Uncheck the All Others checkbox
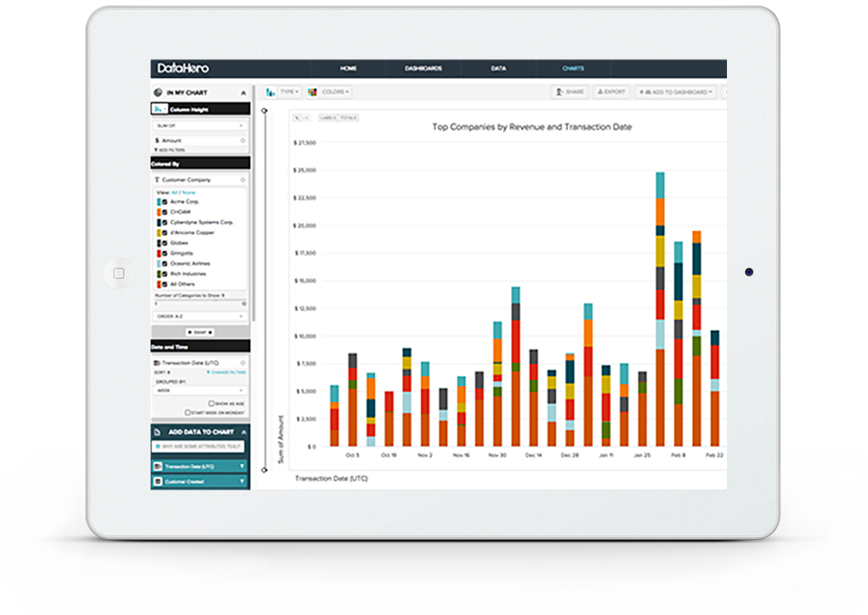The width and height of the screenshot is (868, 615). (165, 284)
